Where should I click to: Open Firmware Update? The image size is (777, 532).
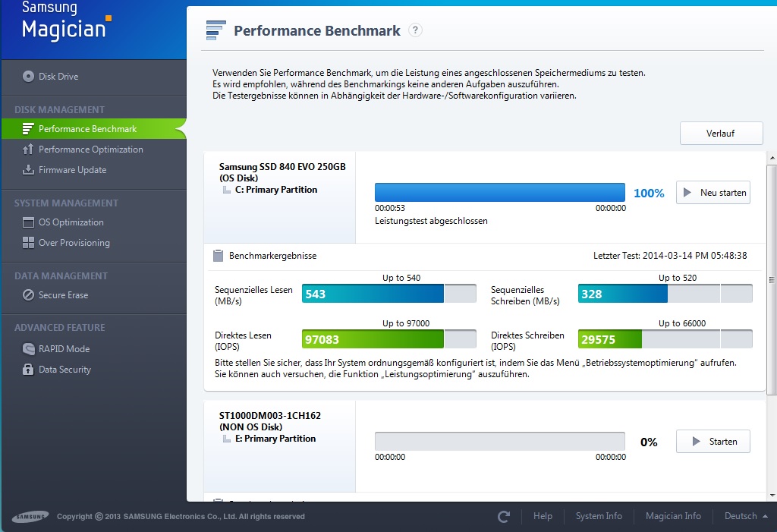click(93, 169)
